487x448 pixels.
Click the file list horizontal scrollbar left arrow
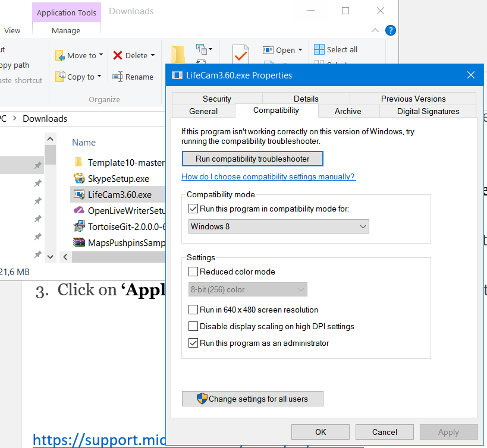click(x=65, y=257)
